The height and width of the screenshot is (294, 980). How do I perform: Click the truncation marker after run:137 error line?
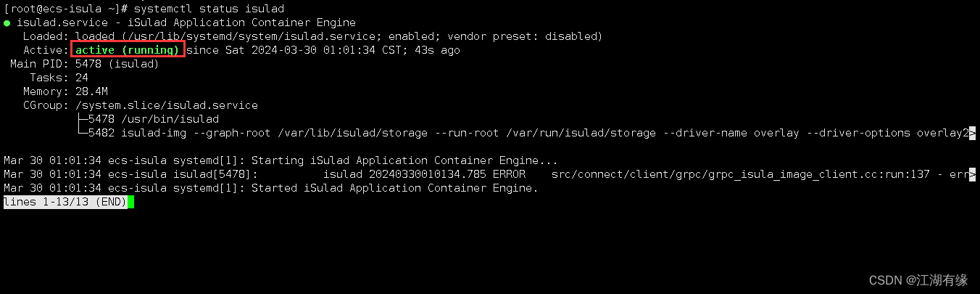point(972,174)
